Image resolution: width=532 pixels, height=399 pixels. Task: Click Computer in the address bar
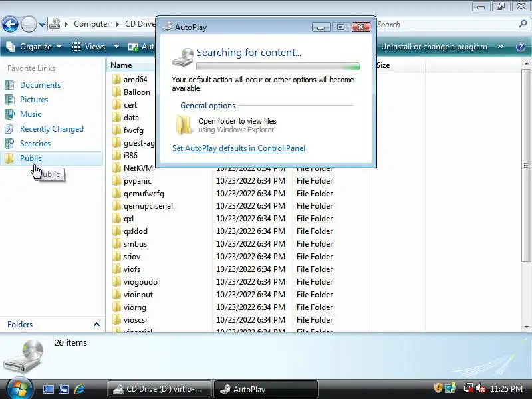point(92,24)
